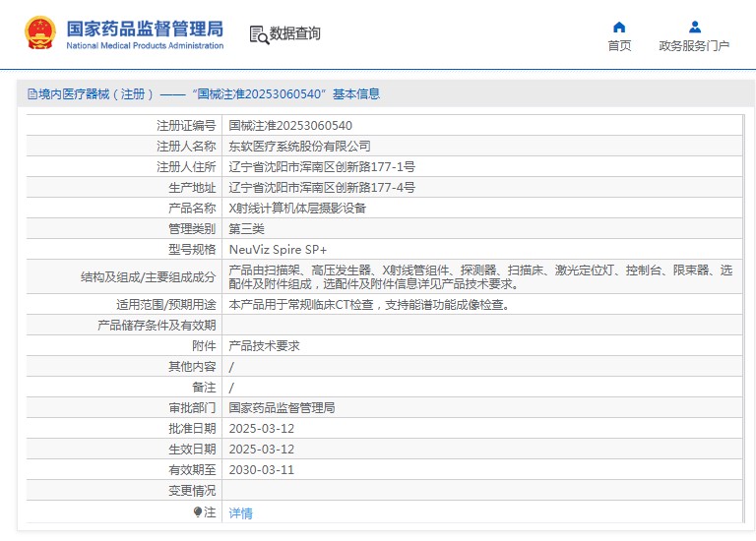
Task: Click the bullet icon beside 注
Action: [x=198, y=512]
